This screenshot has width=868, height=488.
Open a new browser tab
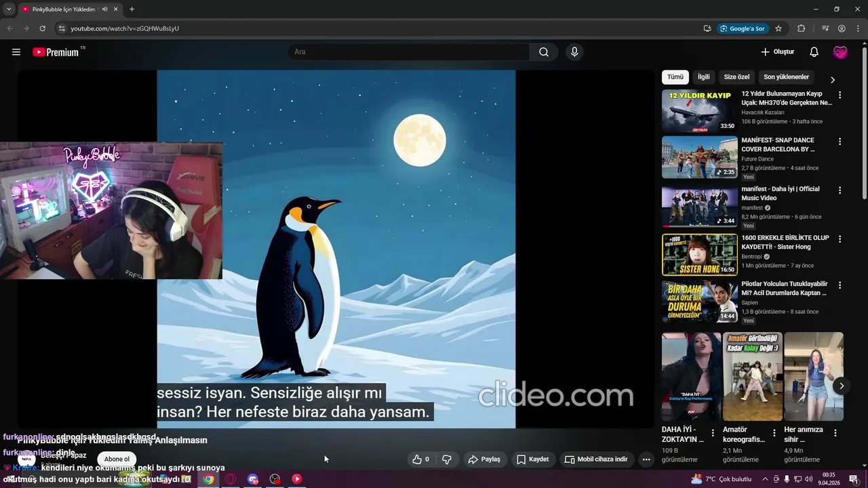(132, 9)
